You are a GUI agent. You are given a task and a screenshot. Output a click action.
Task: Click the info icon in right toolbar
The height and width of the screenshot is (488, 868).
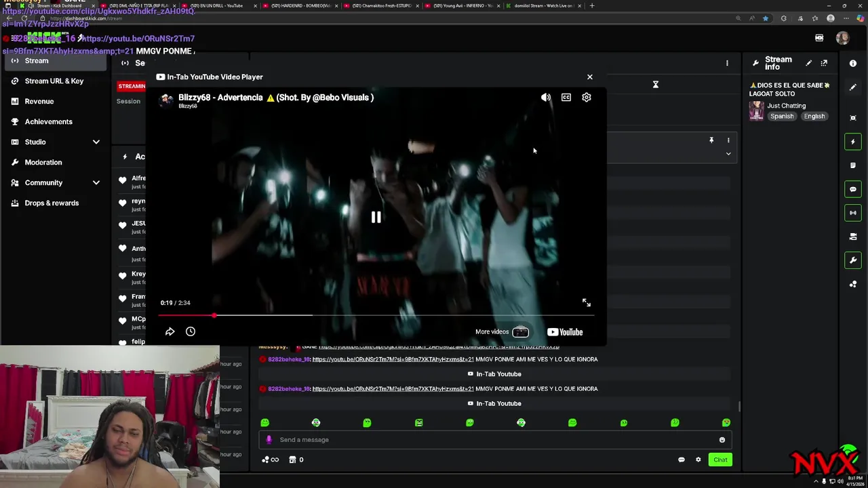tap(853, 63)
